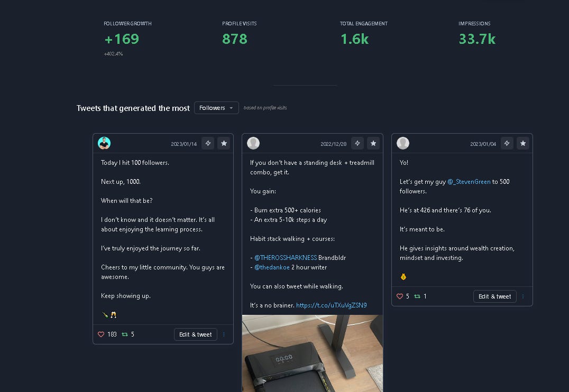The width and height of the screenshot is (569, 392).
Task: Click heart icon on _StevenGreen tweet
Action: tap(400, 296)
